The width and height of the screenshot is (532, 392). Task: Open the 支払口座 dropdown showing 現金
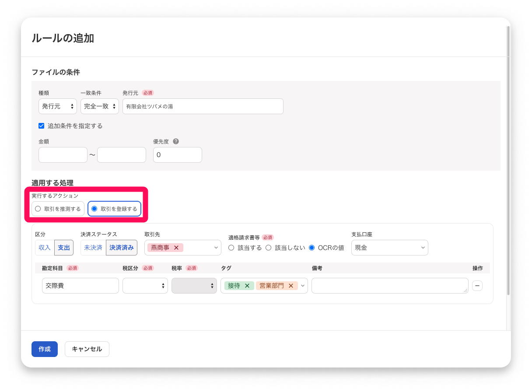(x=390, y=248)
